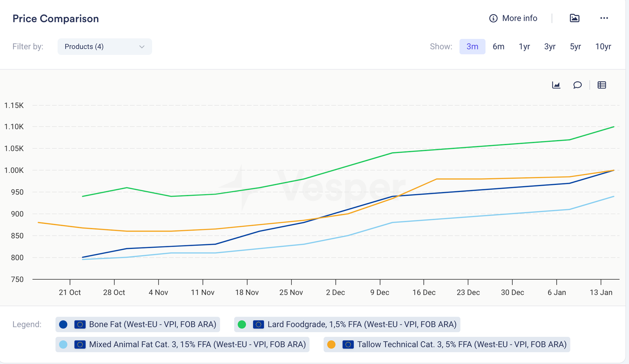629x364 pixels.
Task: Click the save chart image icon
Action: tap(574, 18)
